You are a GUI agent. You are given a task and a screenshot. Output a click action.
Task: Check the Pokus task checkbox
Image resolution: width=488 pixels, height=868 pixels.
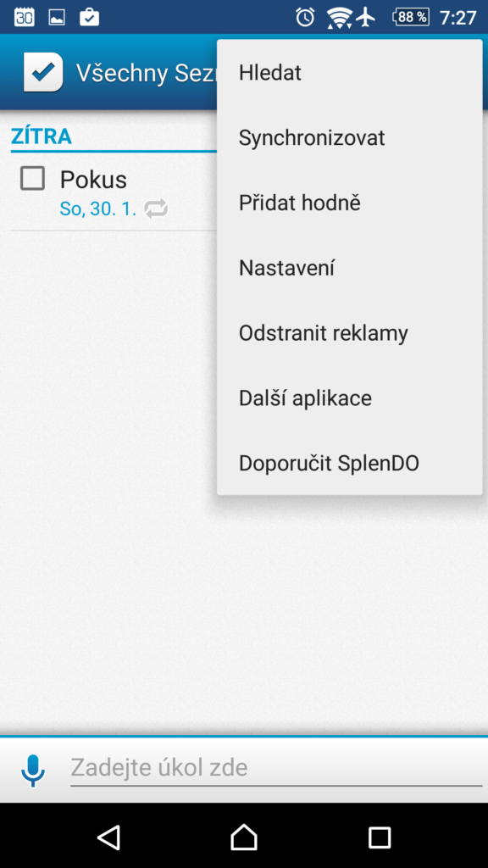[x=33, y=179]
